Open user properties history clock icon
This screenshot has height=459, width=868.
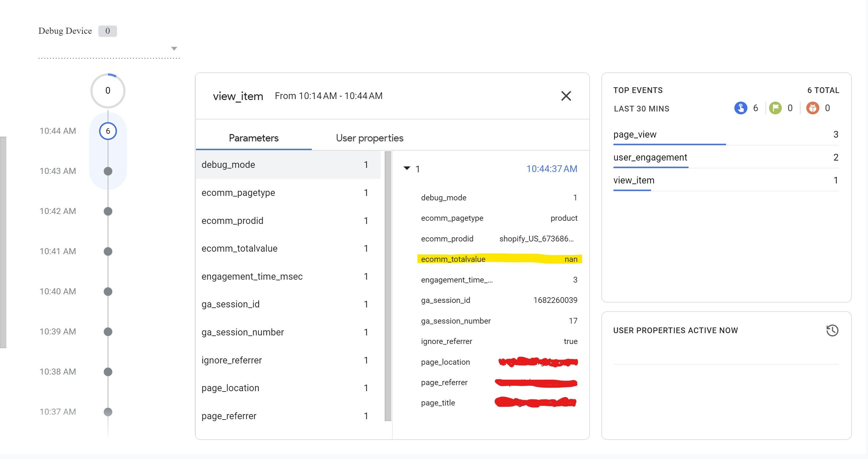(x=832, y=330)
